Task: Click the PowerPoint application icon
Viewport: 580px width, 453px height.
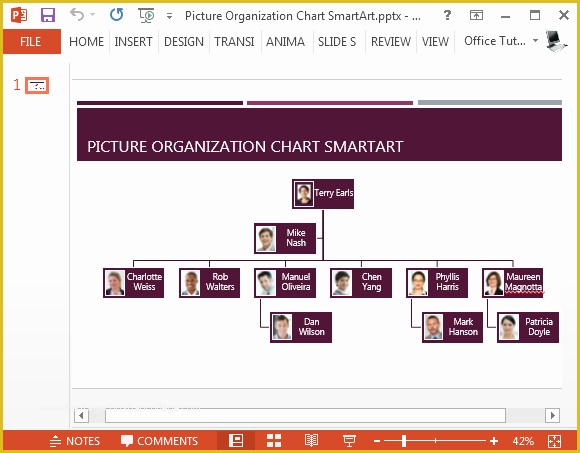Action: [x=19, y=16]
